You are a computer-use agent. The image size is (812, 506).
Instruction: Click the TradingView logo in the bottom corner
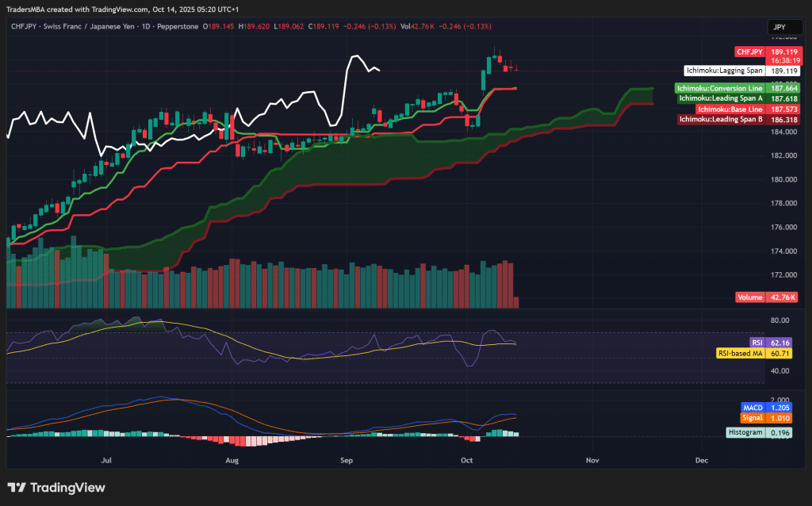(x=56, y=488)
